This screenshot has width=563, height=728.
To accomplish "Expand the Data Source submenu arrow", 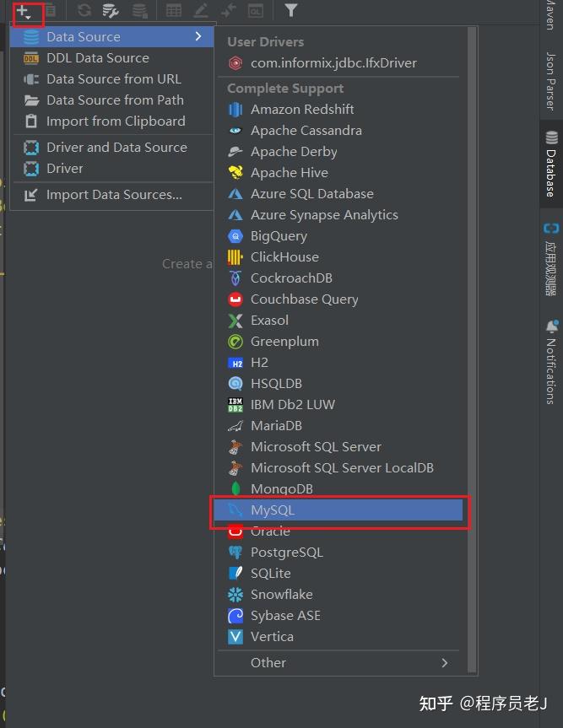I will pyautogui.click(x=198, y=36).
